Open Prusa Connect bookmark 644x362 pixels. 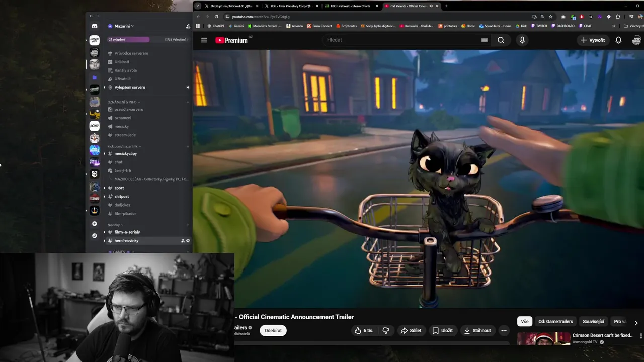pyautogui.click(x=320, y=26)
